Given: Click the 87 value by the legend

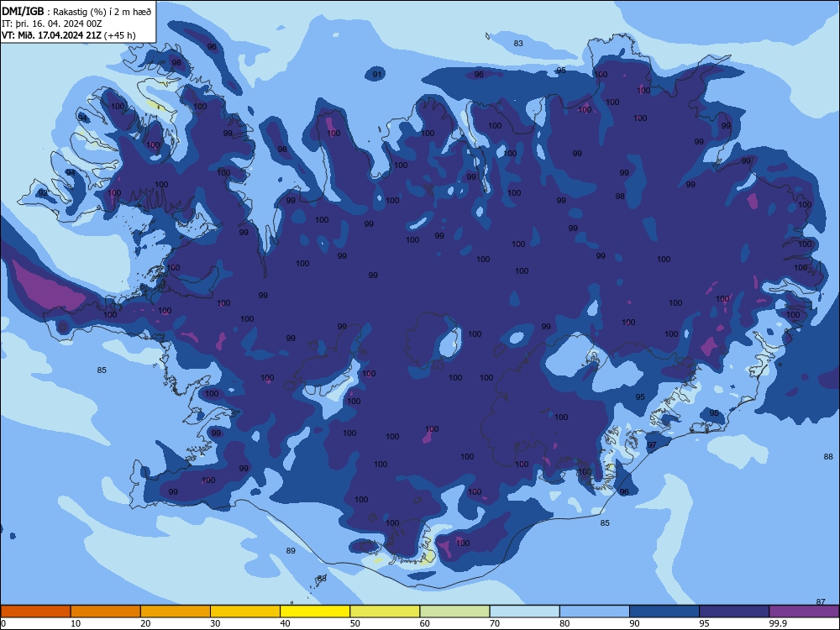Looking at the screenshot, I should click(821, 602).
